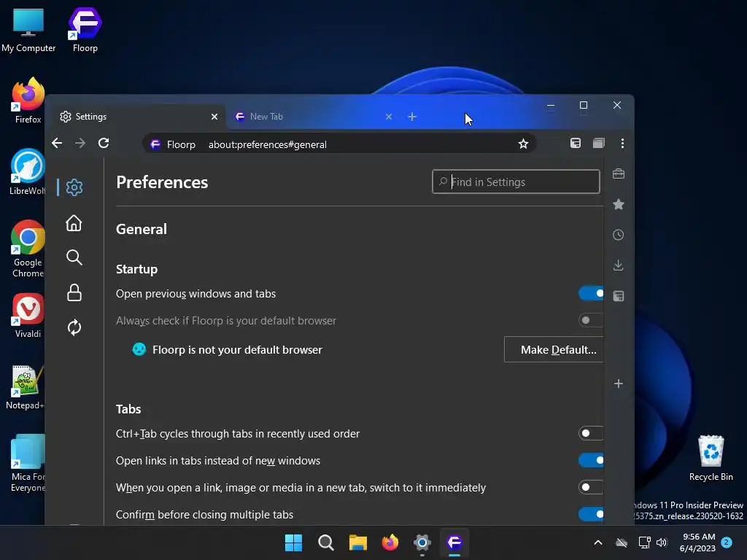Screen dimensions: 747x560
Task: Click the Floorp identity icon in address bar
Action: (155, 144)
